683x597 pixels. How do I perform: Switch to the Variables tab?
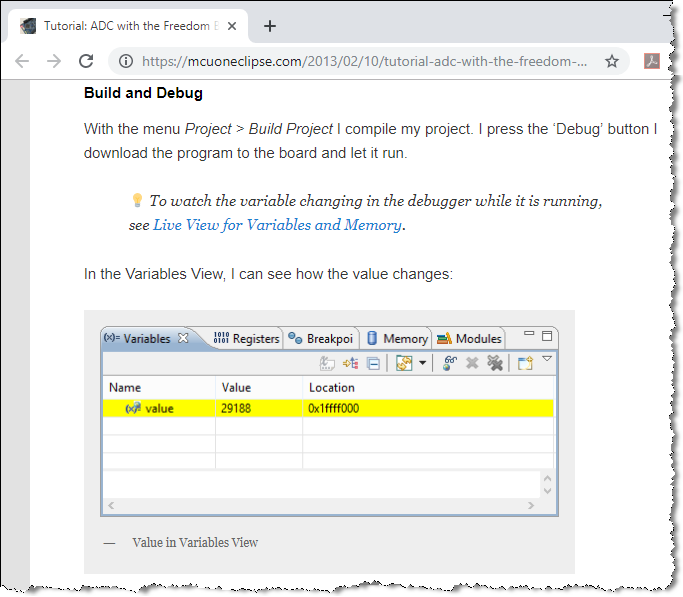[x=146, y=338]
